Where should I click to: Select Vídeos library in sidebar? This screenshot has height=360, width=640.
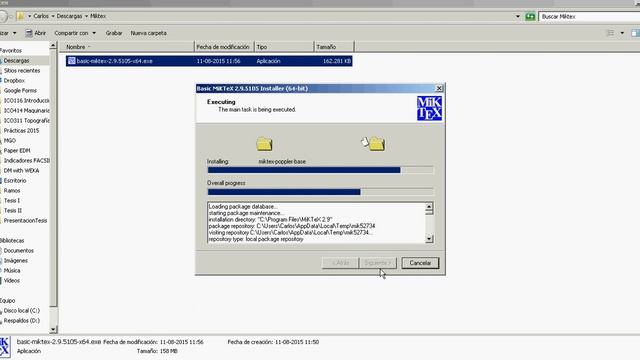click(11, 281)
